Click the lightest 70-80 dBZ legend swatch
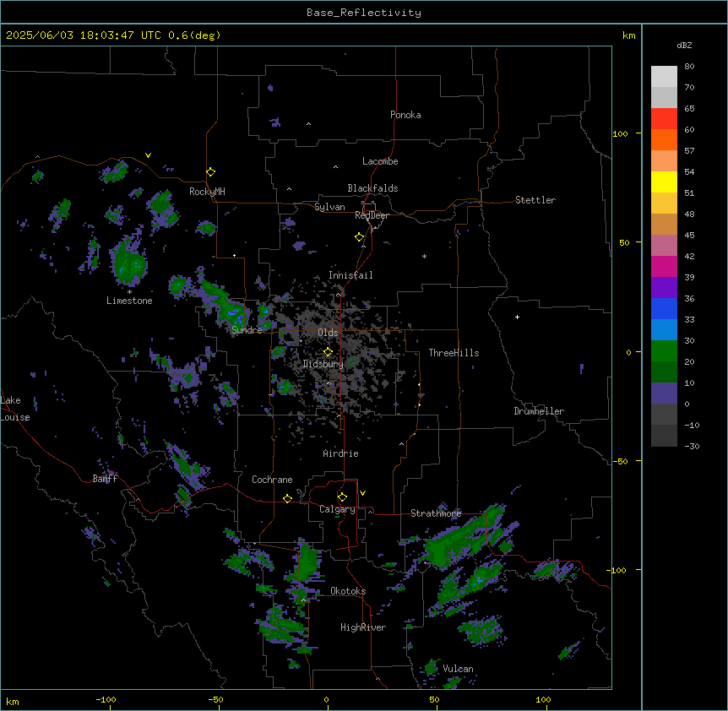Image resolution: width=728 pixels, height=711 pixels. pos(664,77)
